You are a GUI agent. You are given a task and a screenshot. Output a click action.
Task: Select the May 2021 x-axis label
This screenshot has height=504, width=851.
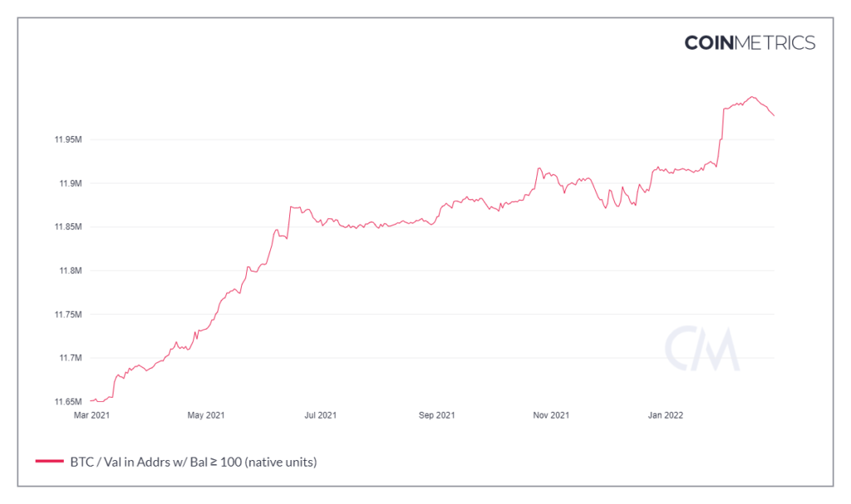[206, 414]
